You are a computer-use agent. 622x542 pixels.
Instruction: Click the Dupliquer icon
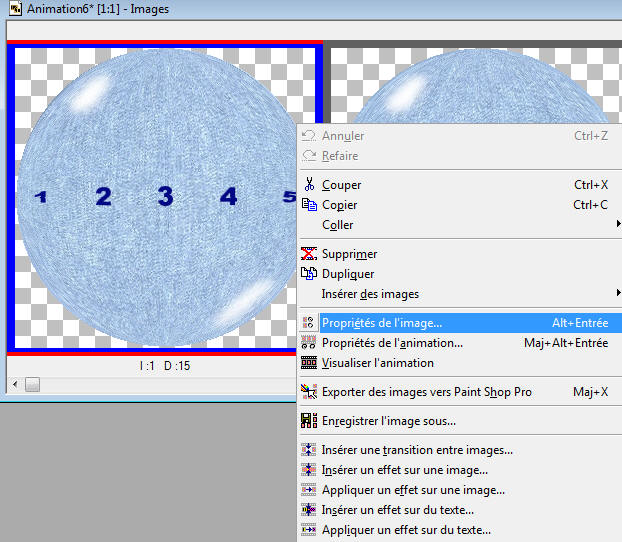309,273
